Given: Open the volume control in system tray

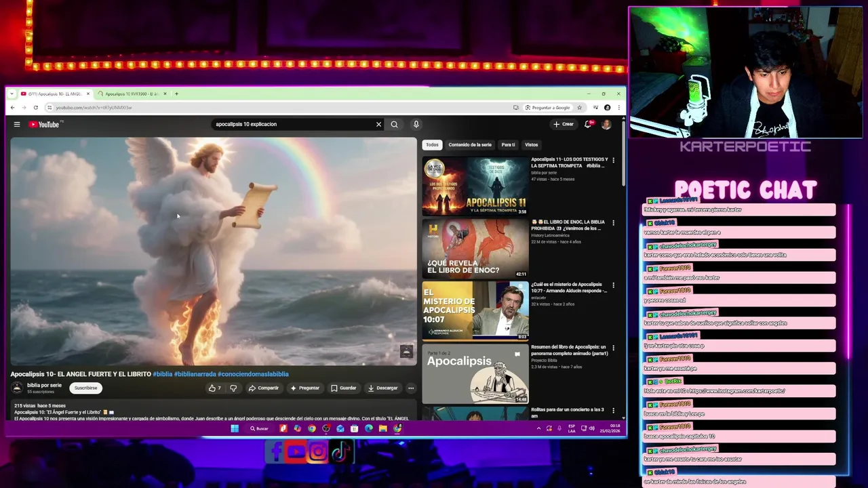Looking at the screenshot, I should coord(592,428).
